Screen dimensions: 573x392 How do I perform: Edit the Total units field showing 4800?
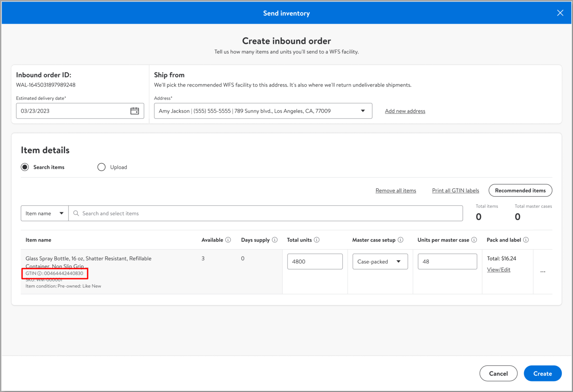coord(315,262)
